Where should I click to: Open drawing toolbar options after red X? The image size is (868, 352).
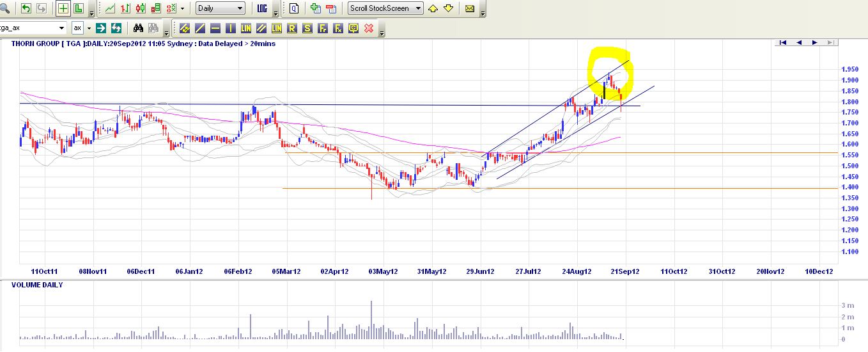pos(382,33)
